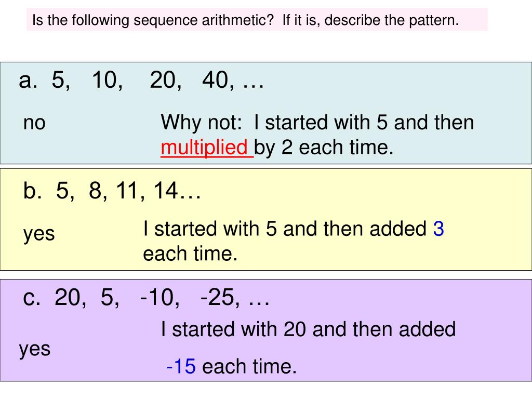This screenshot has width=532, height=399.
Task: Click 'I started with 20 and then added'
Action: tap(309, 329)
